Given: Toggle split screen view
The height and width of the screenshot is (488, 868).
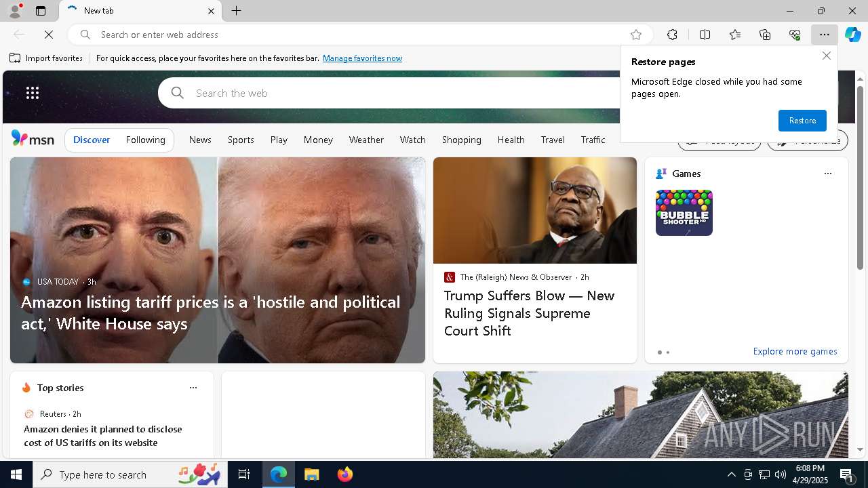Looking at the screenshot, I should click(x=705, y=35).
